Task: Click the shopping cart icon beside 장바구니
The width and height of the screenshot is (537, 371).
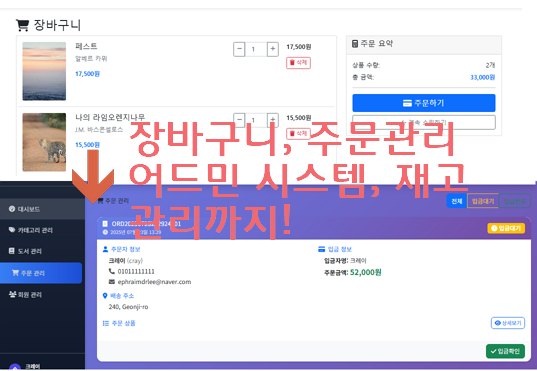Action: tap(23, 25)
